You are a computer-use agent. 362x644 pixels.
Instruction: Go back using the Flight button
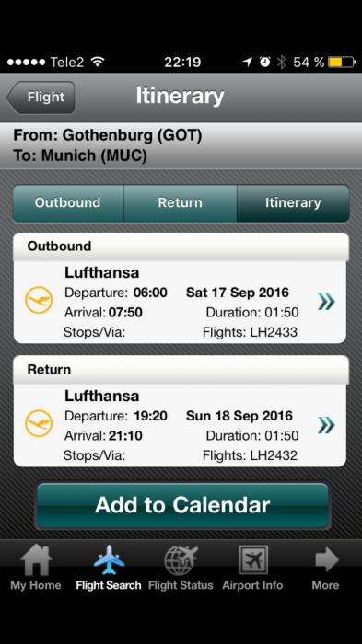41,98
